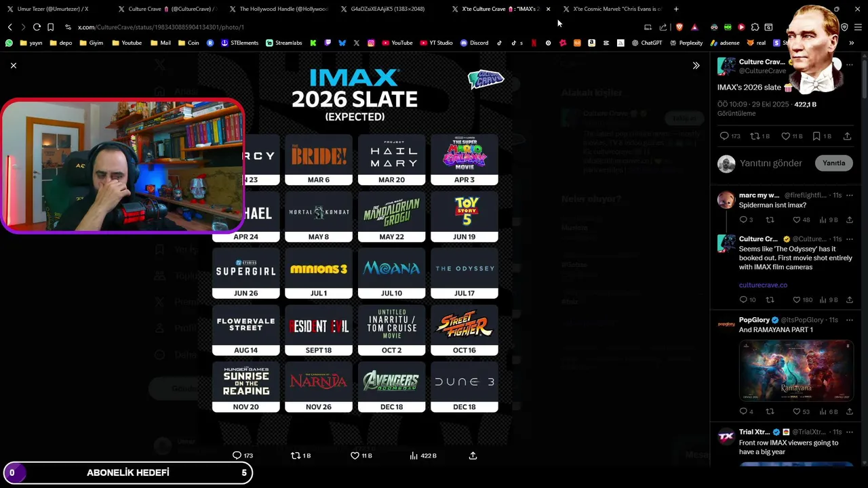Go back using browser back arrow
This screenshot has height=488, width=868.
click(10, 27)
